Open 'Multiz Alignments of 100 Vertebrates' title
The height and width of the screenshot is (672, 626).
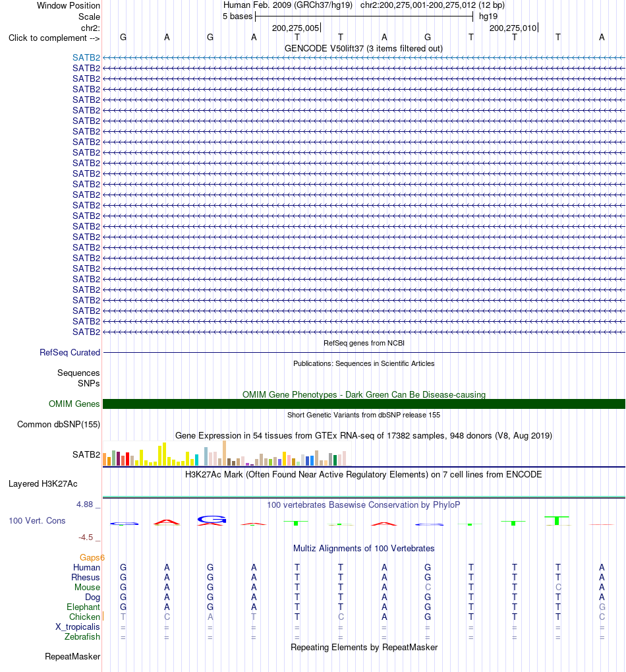coord(364,549)
